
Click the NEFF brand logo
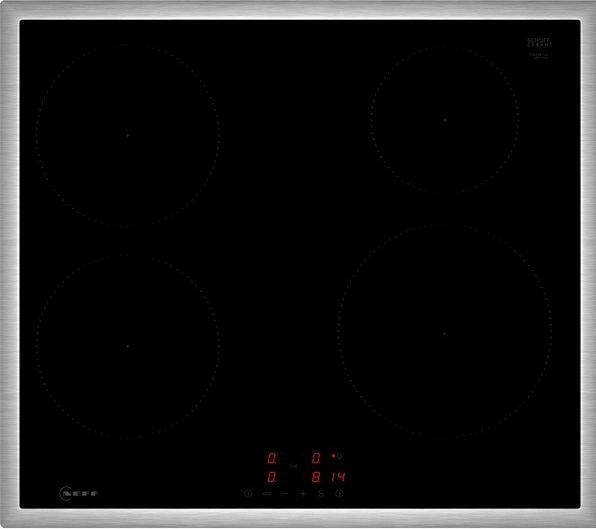pyautogui.click(x=79, y=493)
